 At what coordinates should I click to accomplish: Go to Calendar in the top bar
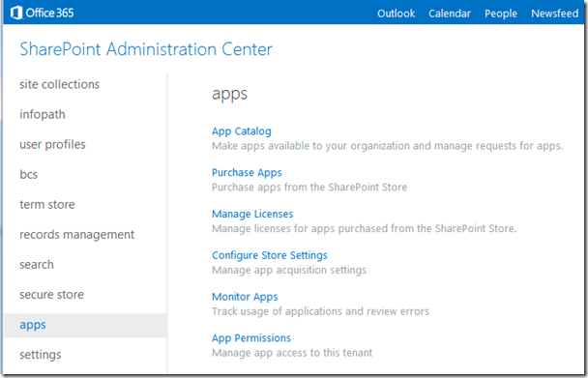pyautogui.click(x=450, y=14)
